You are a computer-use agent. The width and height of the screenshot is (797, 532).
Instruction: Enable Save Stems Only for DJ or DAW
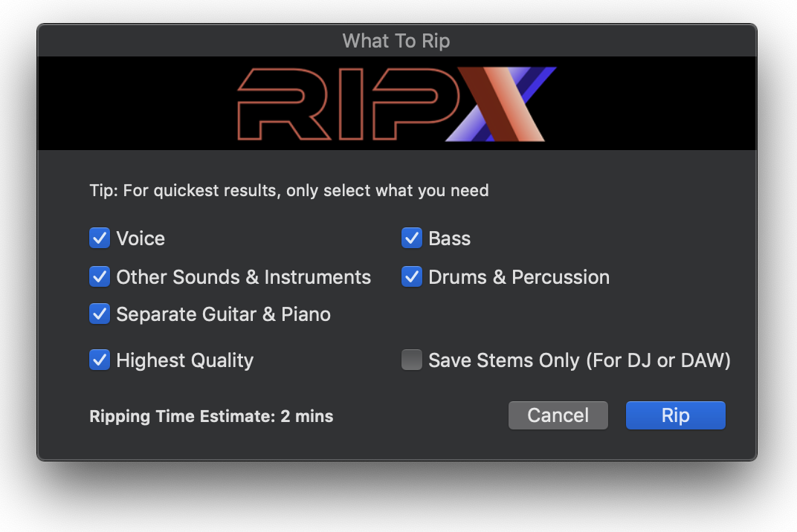tap(412, 360)
